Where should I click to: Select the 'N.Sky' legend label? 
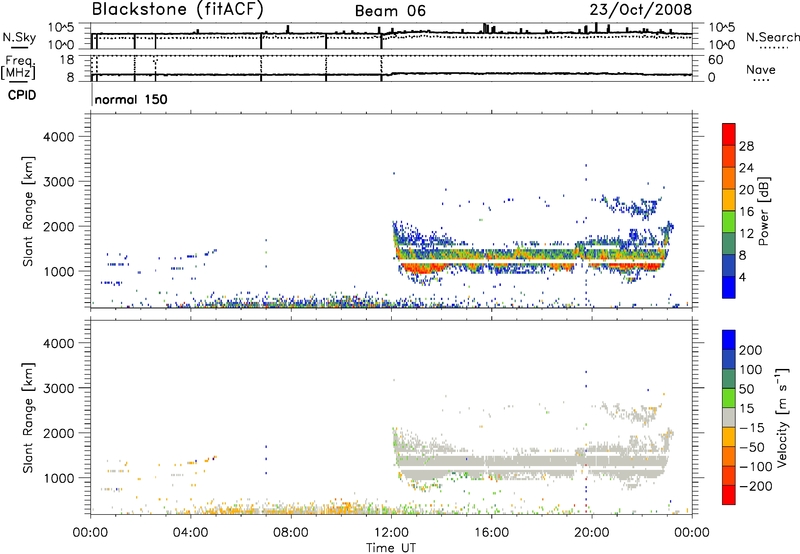pyautogui.click(x=19, y=37)
